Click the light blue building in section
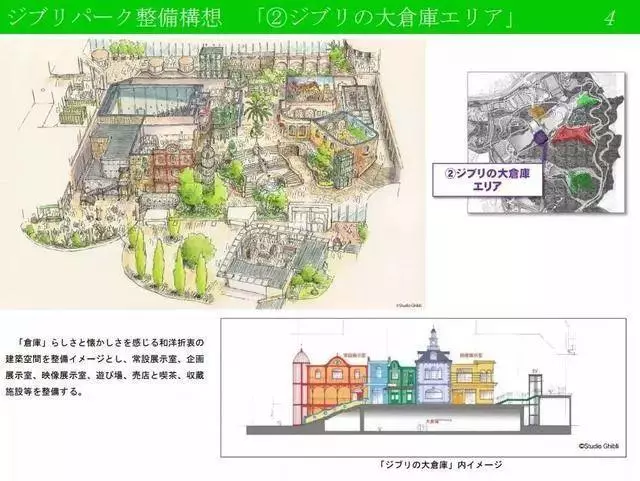Image resolution: width=640 pixels, height=481 pixels. (x=378, y=382)
